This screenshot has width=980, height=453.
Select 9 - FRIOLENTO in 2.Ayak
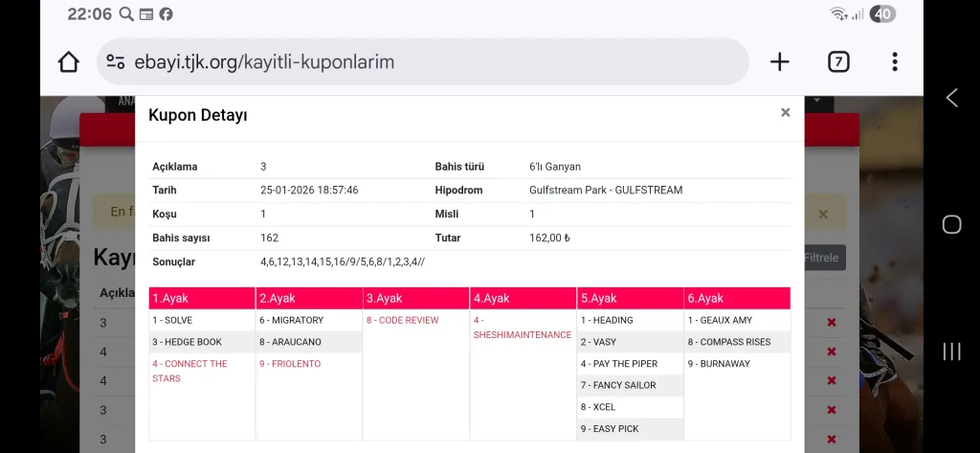pyautogui.click(x=290, y=364)
